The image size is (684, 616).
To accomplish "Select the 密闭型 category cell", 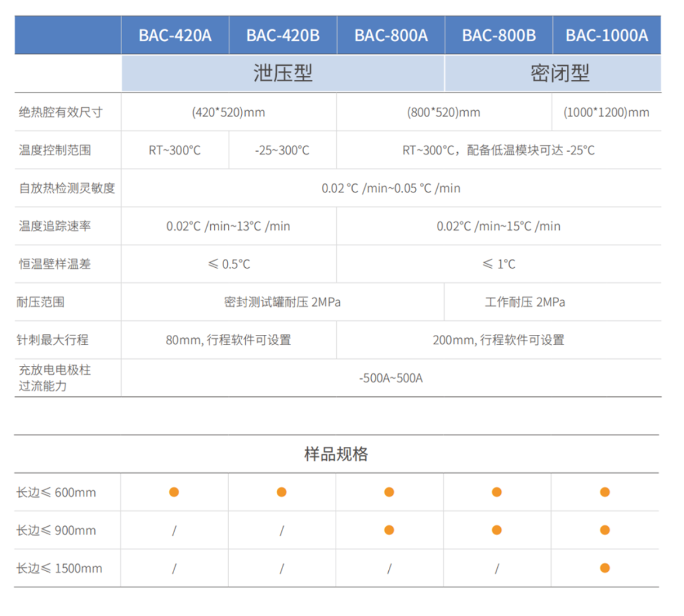I will [553, 73].
